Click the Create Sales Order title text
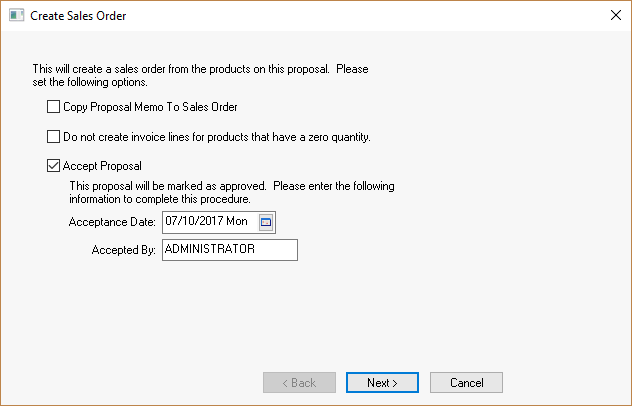This screenshot has height=406, width=632. tap(79, 16)
